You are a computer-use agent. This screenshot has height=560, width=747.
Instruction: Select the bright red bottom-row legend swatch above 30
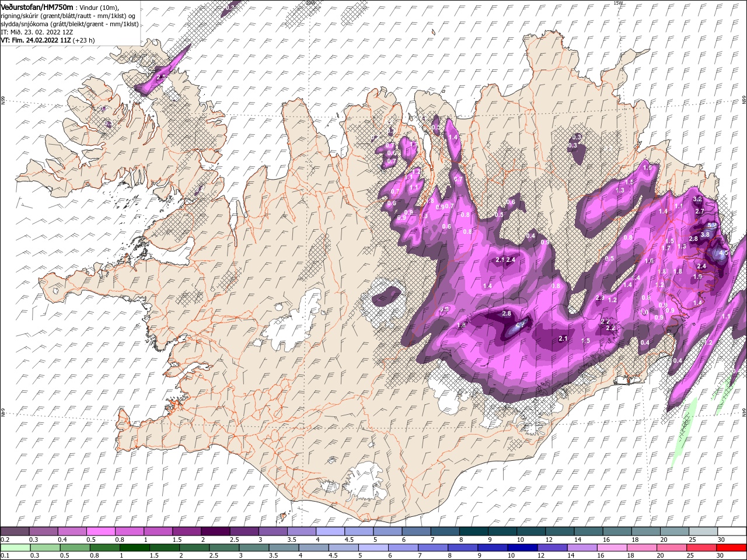[731, 547]
